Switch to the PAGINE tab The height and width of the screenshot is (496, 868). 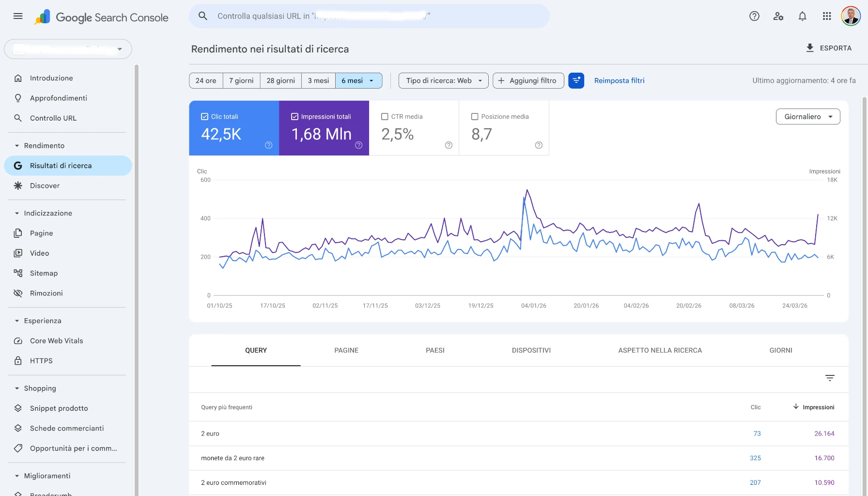[x=346, y=350]
